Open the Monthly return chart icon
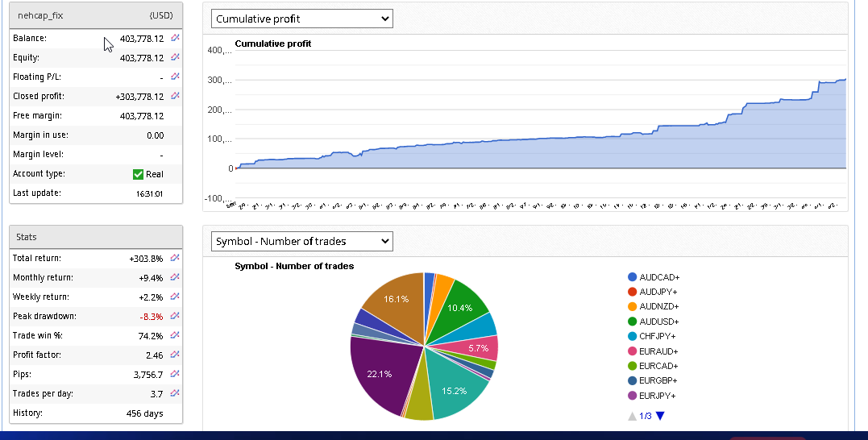 [x=175, y=277]
